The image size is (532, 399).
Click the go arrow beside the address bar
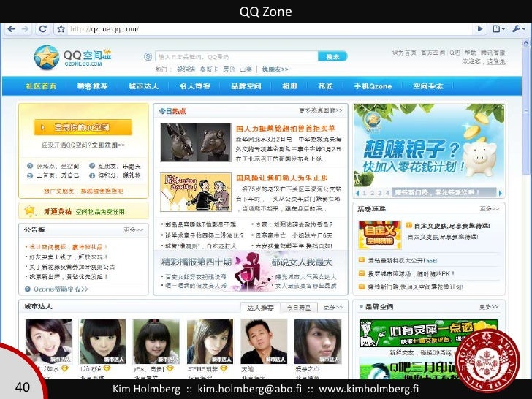[x=480, y=29]
